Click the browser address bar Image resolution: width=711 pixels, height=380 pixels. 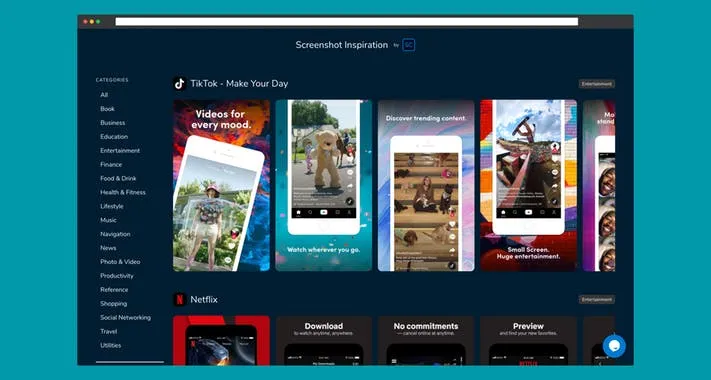346,22
